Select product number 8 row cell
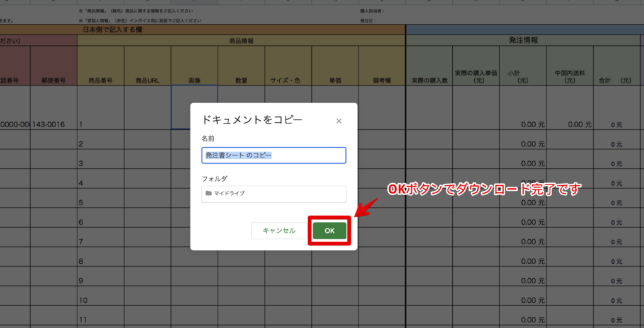Screen dimensions: 644x328 click(101, 257)
